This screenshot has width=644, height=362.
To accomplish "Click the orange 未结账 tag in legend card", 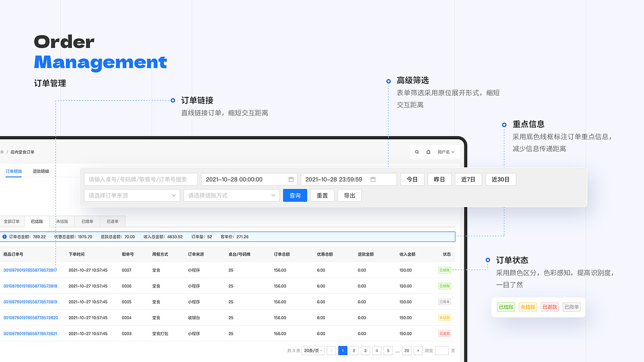I will [528, 307].
